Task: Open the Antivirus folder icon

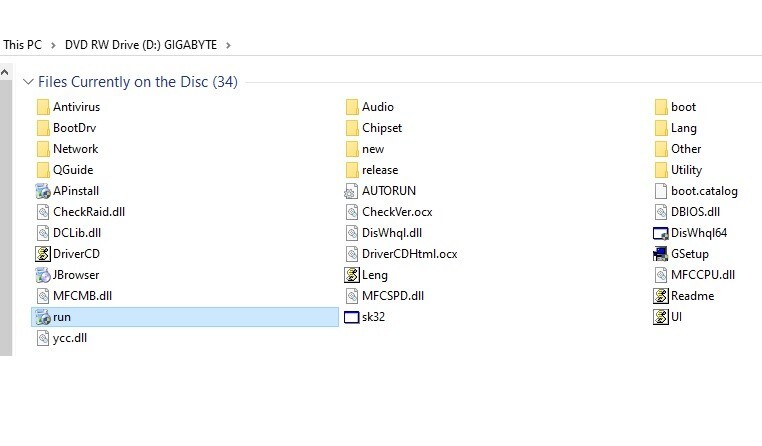Action: (x=43, y=107)
